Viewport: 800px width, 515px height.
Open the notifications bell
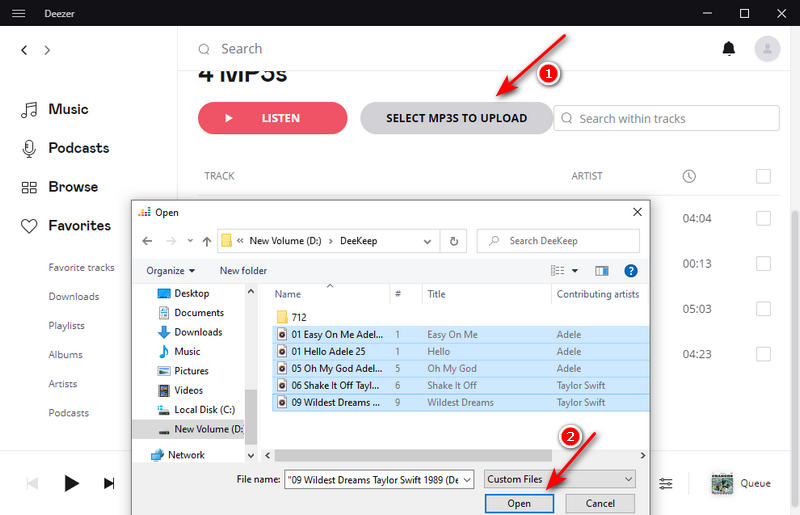729,48
